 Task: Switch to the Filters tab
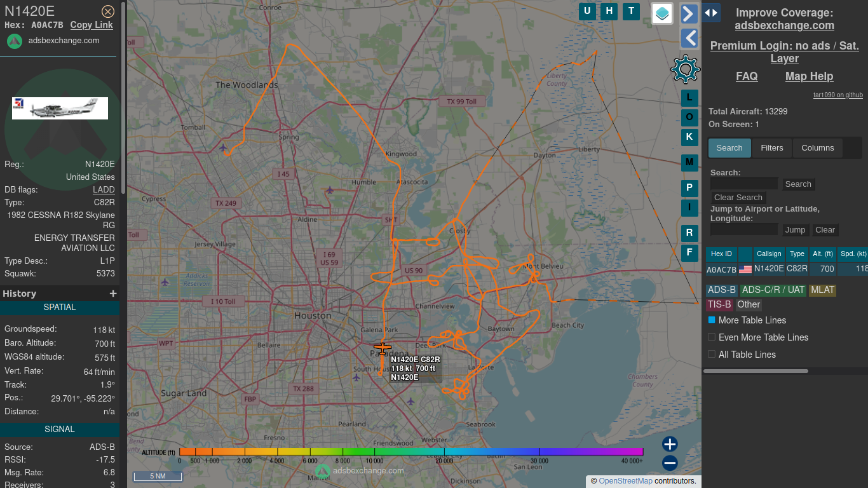tap(772, 148)
